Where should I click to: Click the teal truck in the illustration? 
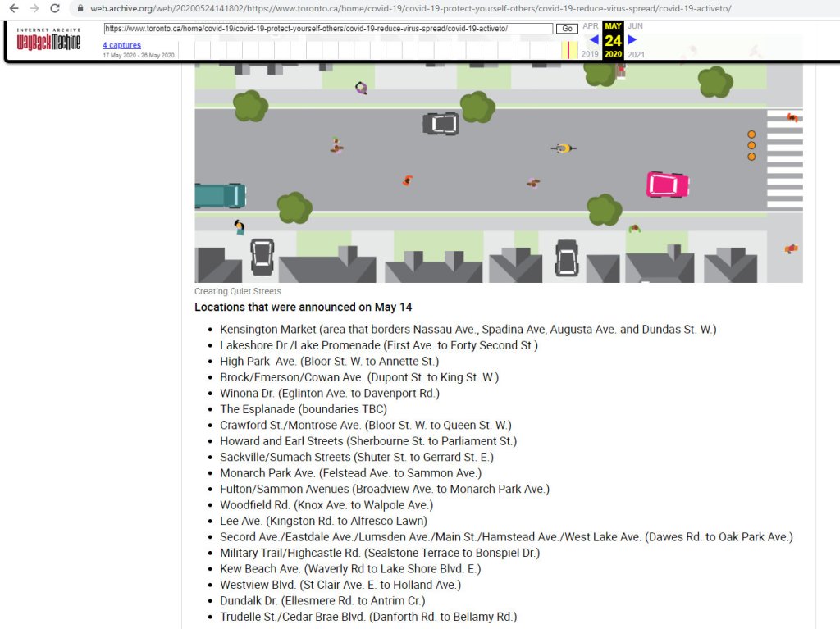click(x=219, y=196)
